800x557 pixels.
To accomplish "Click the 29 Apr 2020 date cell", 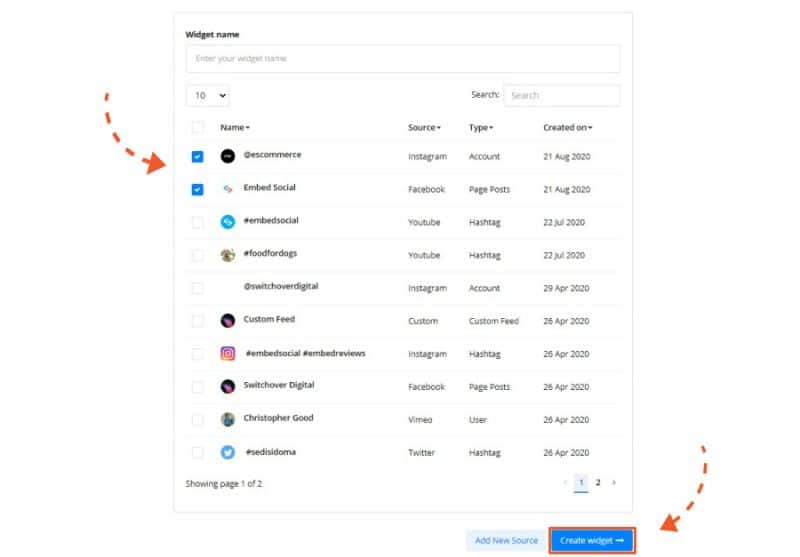I will click(566, 288).
